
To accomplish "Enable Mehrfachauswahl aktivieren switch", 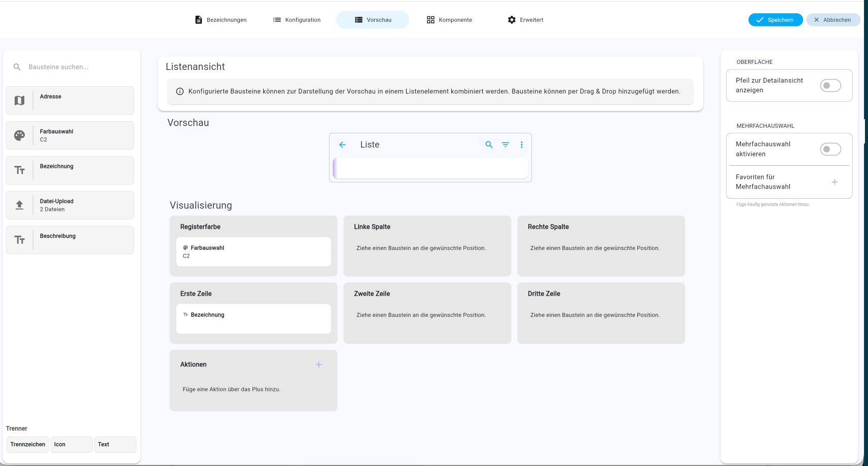I will click(830, 149).
